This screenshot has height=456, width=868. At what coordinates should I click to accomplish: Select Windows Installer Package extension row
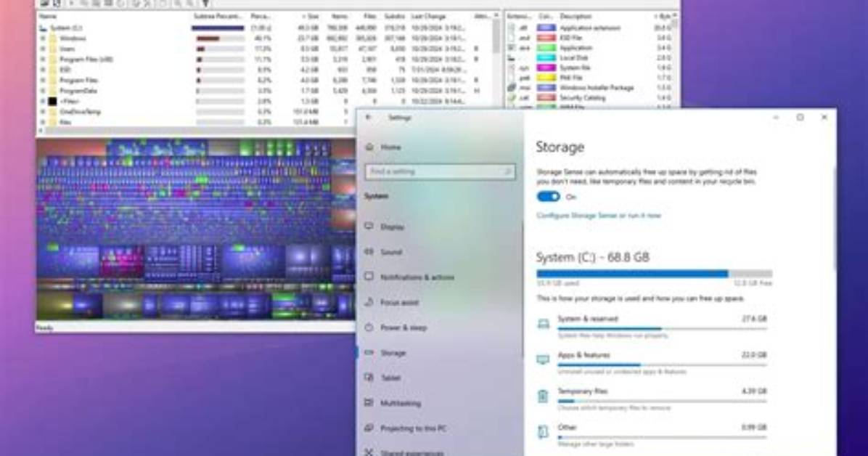pos(591,88)
